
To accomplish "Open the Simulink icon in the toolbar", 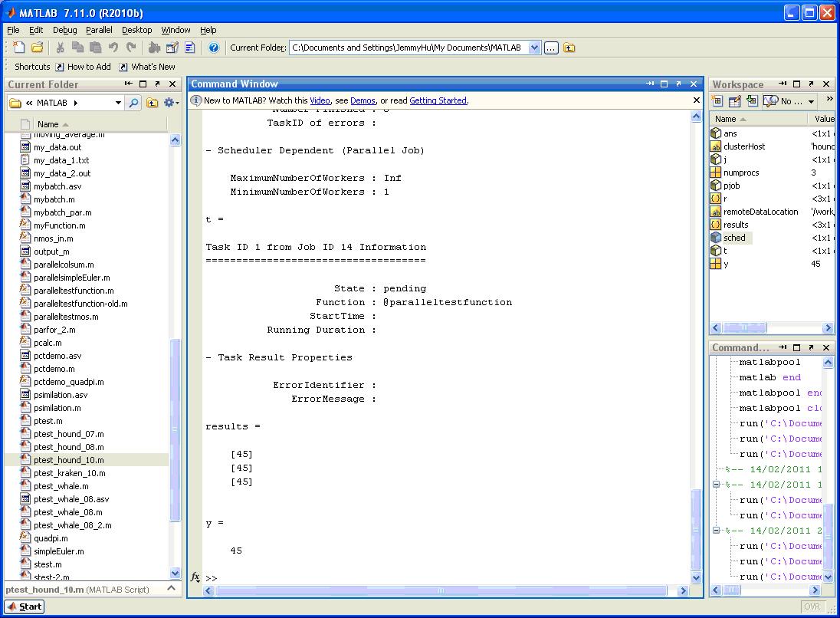I will 154,48.
